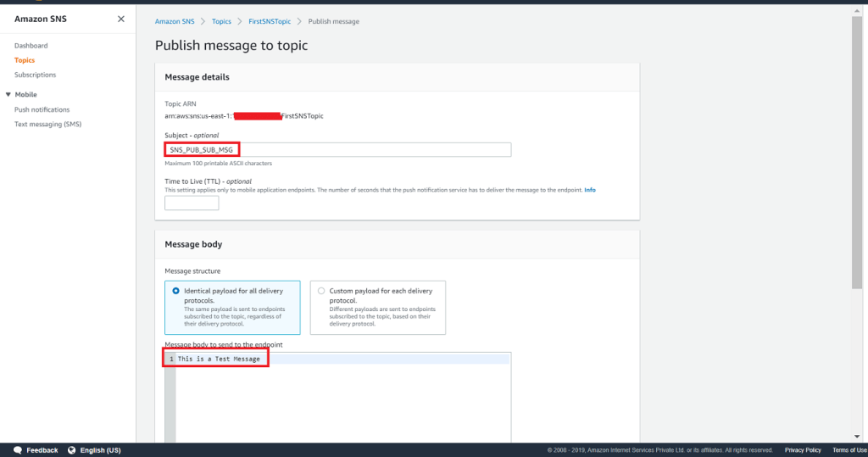Go to Topics in the sidebar
Screen dimensions: 868x457
click(x=25, y=60)
